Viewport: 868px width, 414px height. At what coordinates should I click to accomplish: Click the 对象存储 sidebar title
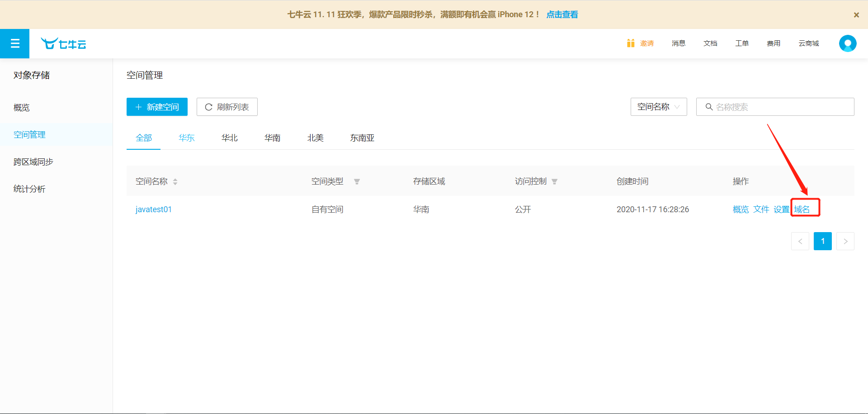pyautogui.click(x=32, y=75)
